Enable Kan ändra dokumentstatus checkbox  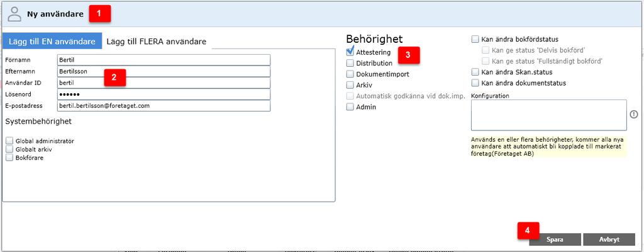pyautogui.click(x=475, y=83)
